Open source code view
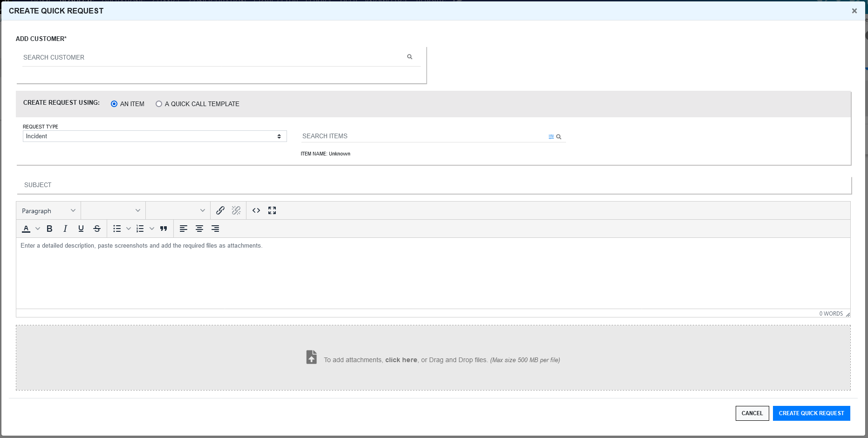 (x=256, y=210)
